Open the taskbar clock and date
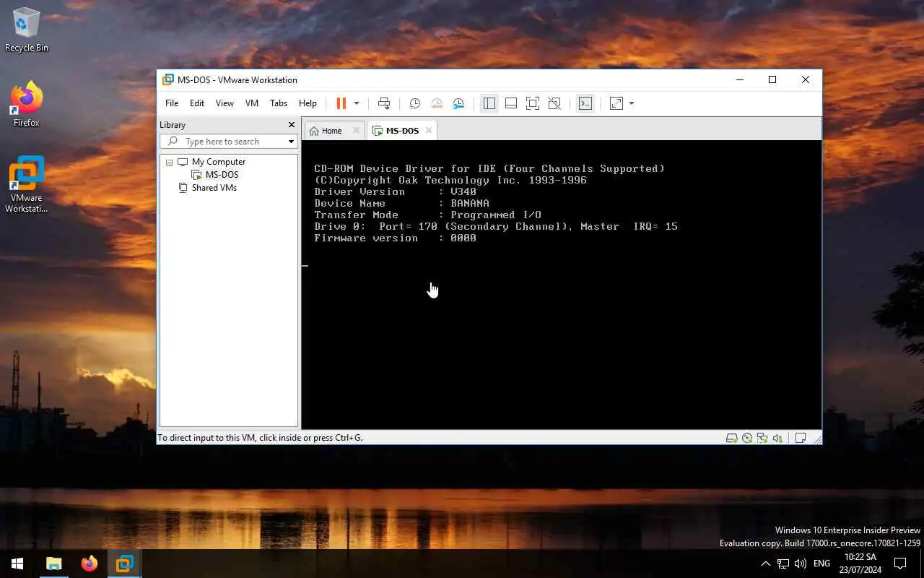This screenshot has height=578, width=924. click(860, 564)
